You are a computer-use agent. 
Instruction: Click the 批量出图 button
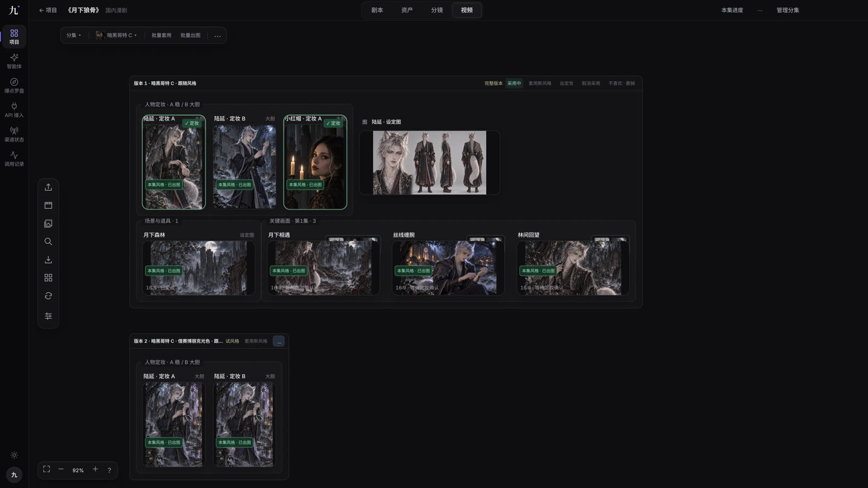point(190,35)
